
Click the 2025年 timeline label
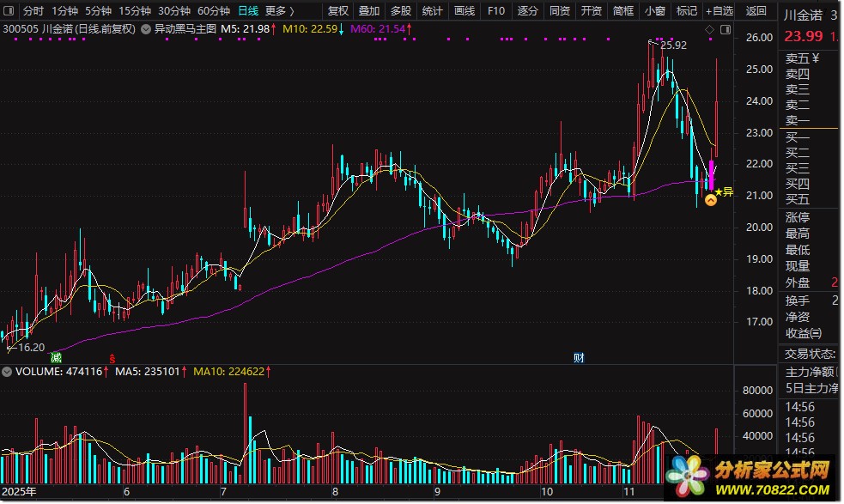(19, 492)
